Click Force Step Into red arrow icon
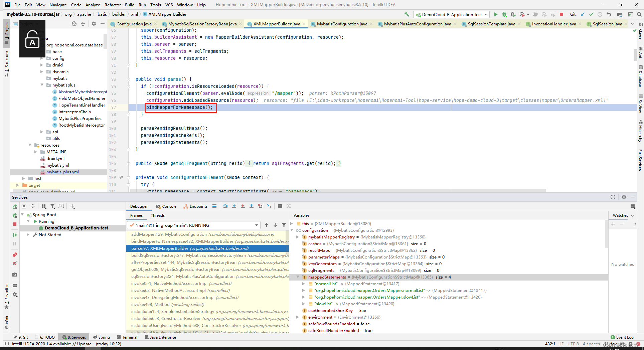644x350 pixels. coord(243,206)
